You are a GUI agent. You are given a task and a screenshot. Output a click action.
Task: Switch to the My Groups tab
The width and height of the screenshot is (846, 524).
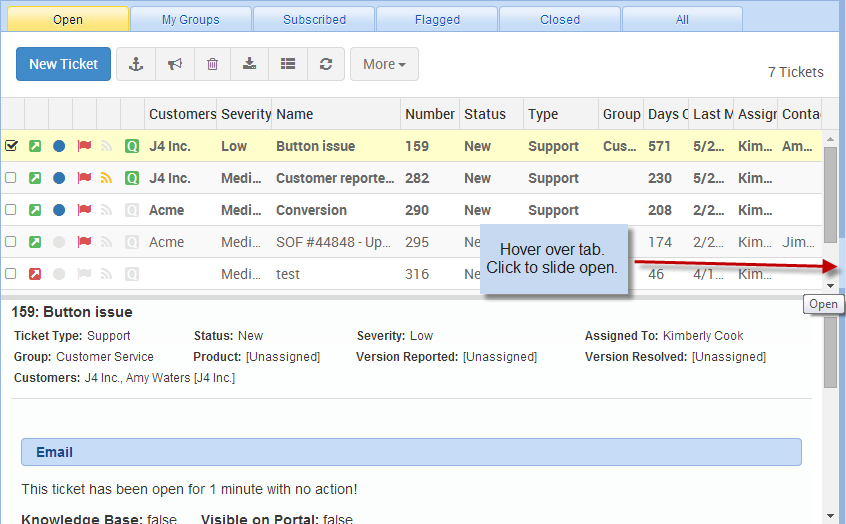click(190, 19)
